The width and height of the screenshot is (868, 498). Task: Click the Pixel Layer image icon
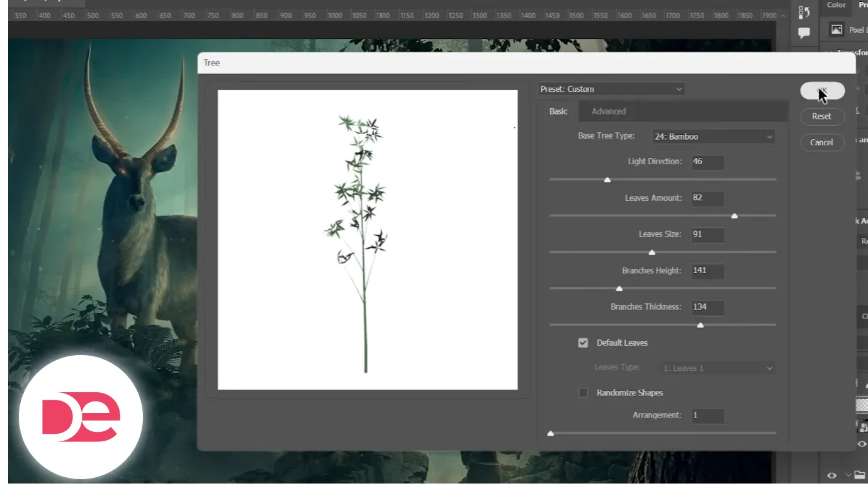837,29
